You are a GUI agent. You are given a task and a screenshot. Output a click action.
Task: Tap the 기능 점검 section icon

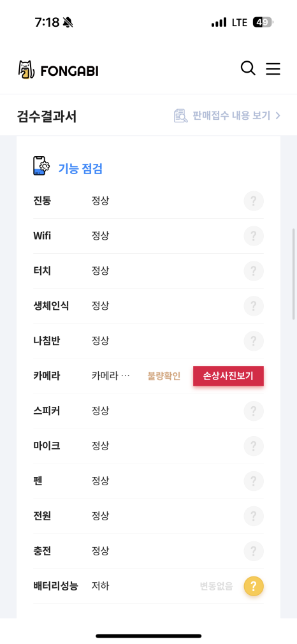tap(41, 166)
